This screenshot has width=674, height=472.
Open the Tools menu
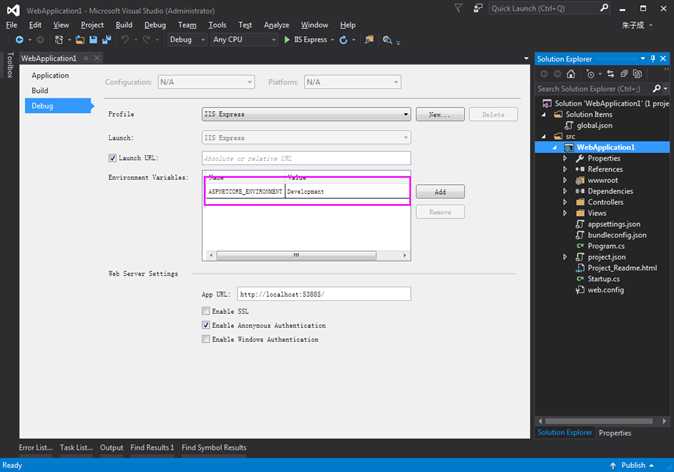click(217, 25)
